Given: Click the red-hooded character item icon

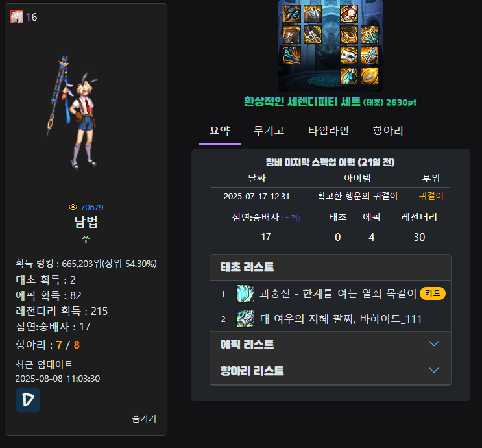Looking at the screenshot, I should click(x=349, y=14).
